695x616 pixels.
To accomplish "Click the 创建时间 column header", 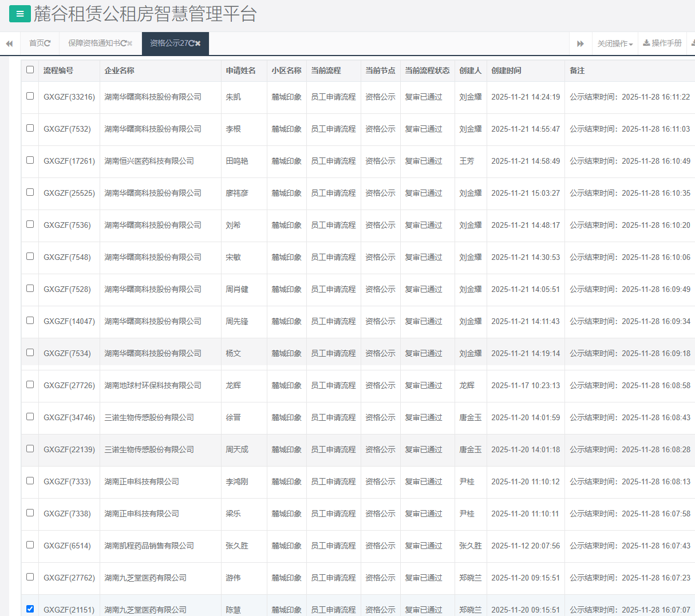I will click(x=506, y=70).
